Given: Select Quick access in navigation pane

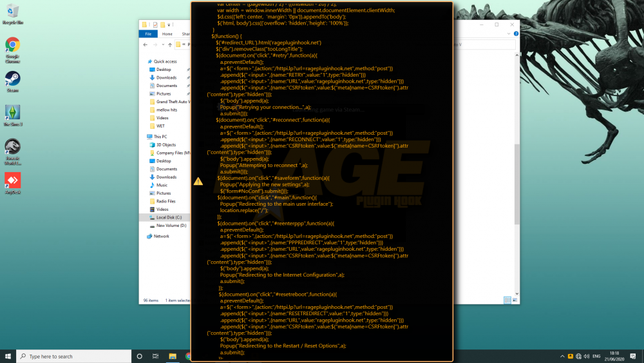Looking at the screenshot, I should click(165, 61).
